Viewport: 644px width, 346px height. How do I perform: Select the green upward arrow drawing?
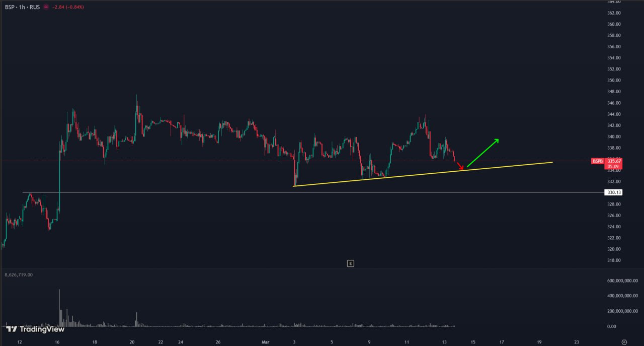click(x=483, y=153)
